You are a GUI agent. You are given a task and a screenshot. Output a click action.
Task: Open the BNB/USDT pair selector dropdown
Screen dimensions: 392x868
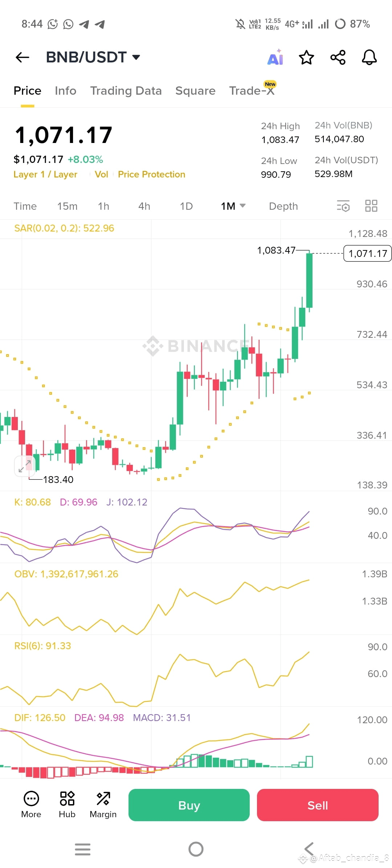pos(93,57)
